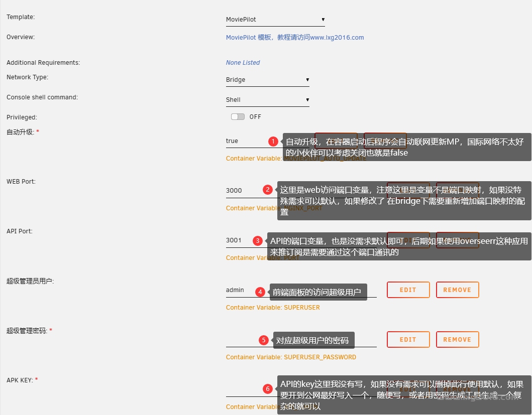Click EDIT for the SUPERUSER_PASSWORD variable
This screenshot has height=415, width=532.
pos(408,339)
